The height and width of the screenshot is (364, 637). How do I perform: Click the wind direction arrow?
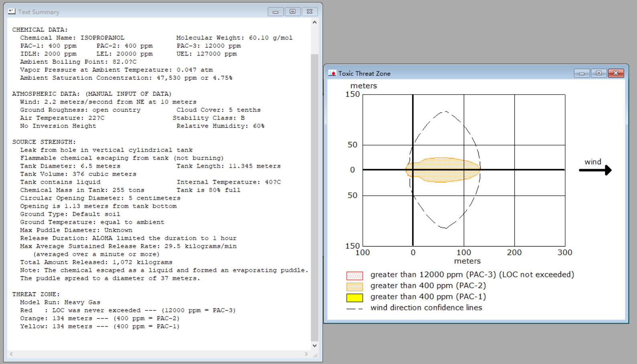pos(595,170)
